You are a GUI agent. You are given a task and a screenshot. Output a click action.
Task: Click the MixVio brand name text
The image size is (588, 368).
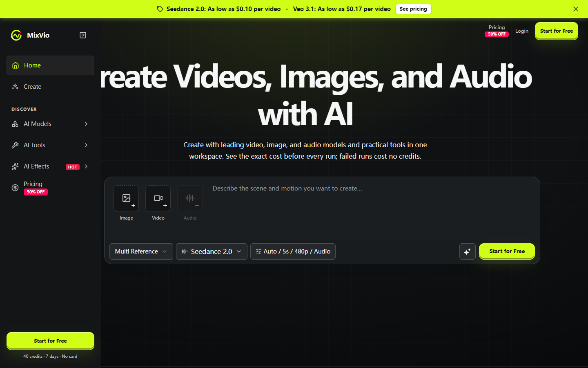[38, 35]
